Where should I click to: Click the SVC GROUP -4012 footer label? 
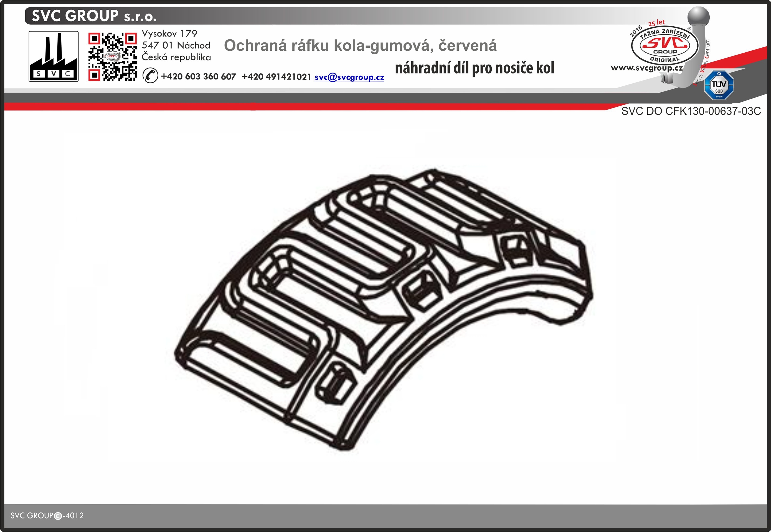[x=47, y=516]
